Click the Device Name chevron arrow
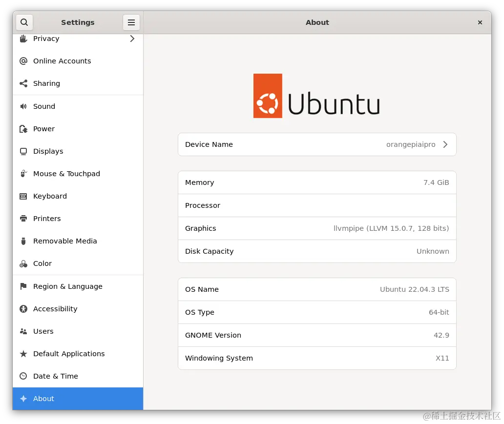 point(445,144)
